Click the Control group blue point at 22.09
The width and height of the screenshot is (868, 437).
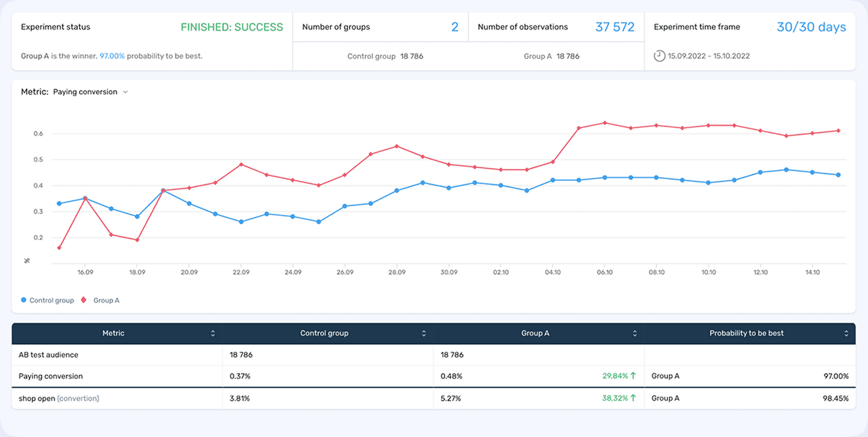[x=241, y=222]
